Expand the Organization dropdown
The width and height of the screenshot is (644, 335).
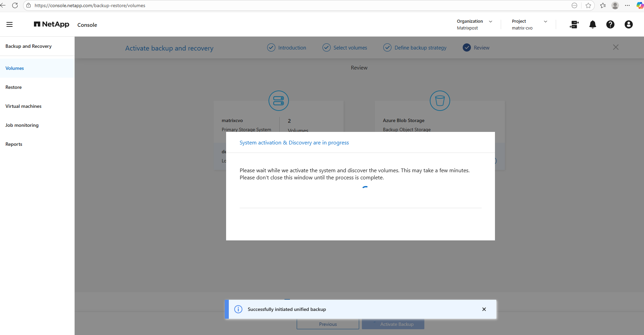491,21
